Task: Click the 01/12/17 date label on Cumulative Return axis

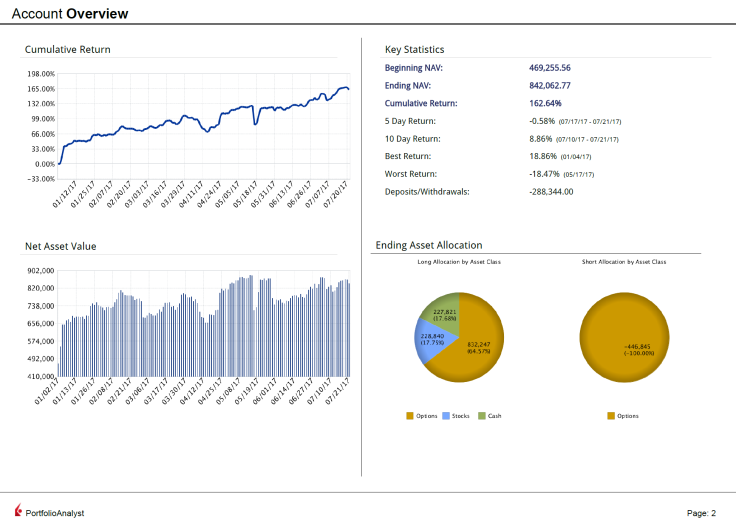Action: tap(65, 194)
